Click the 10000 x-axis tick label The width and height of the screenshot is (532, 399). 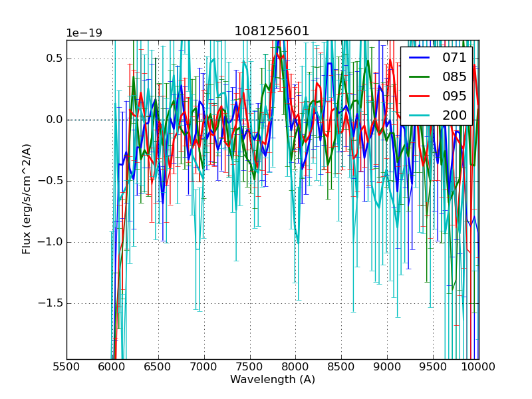pos(478,366)
